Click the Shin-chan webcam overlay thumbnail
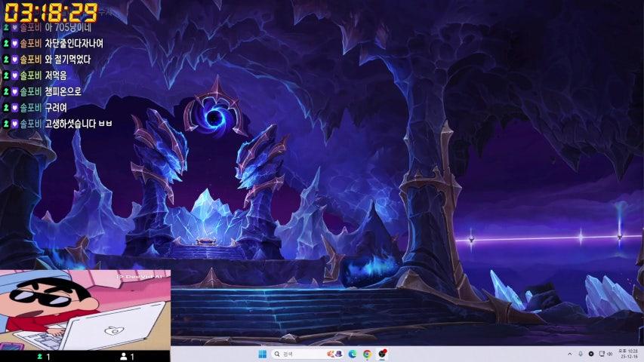644x362 pixels. pos(85,310)
